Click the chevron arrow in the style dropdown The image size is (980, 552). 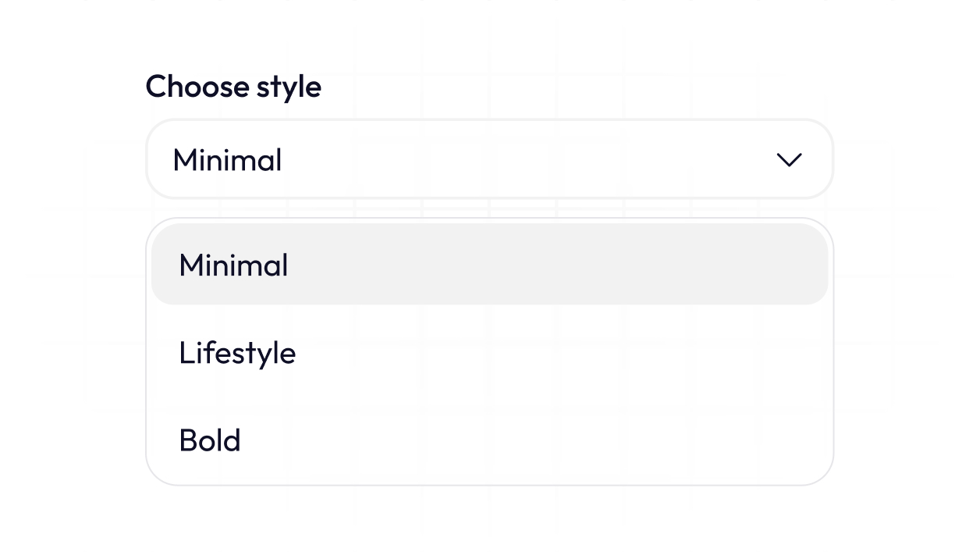[x=789, y=160]
